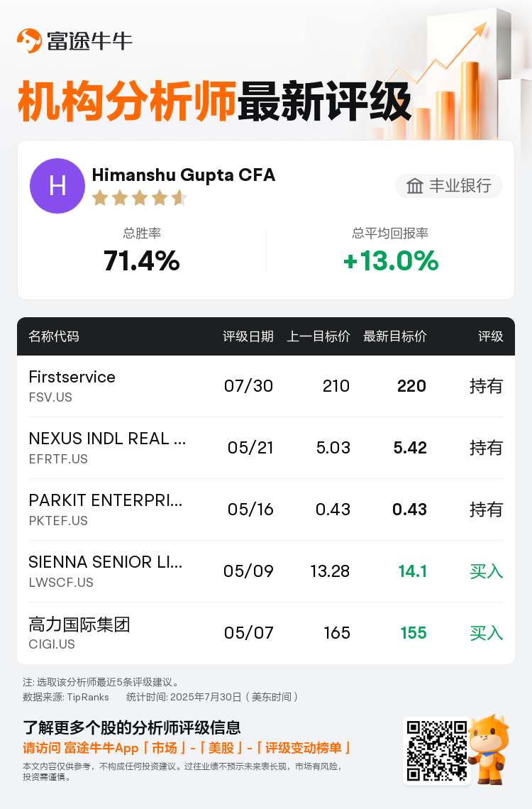
Task: Click the 最新目标价 column header
Action: pyautogui.click(x=395, y=336)
